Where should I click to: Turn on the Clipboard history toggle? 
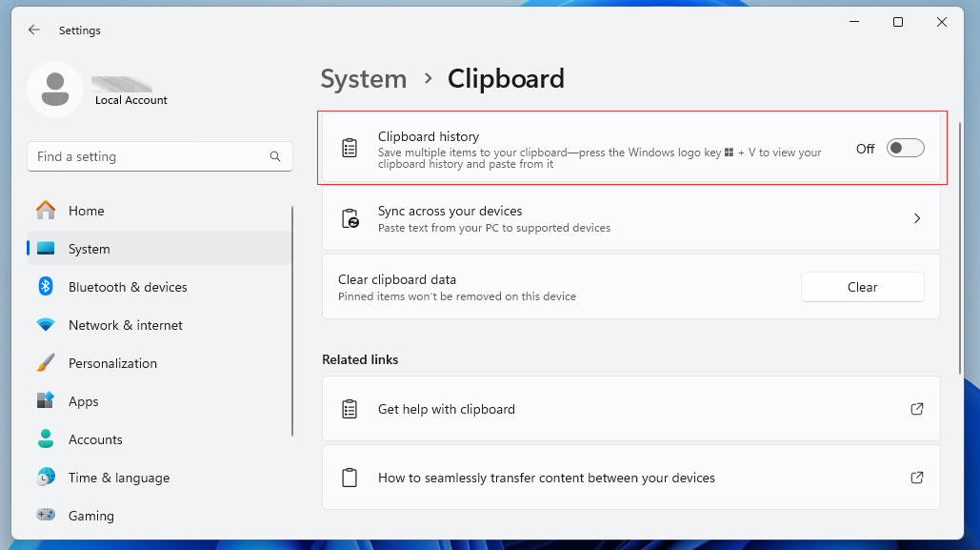905,149
